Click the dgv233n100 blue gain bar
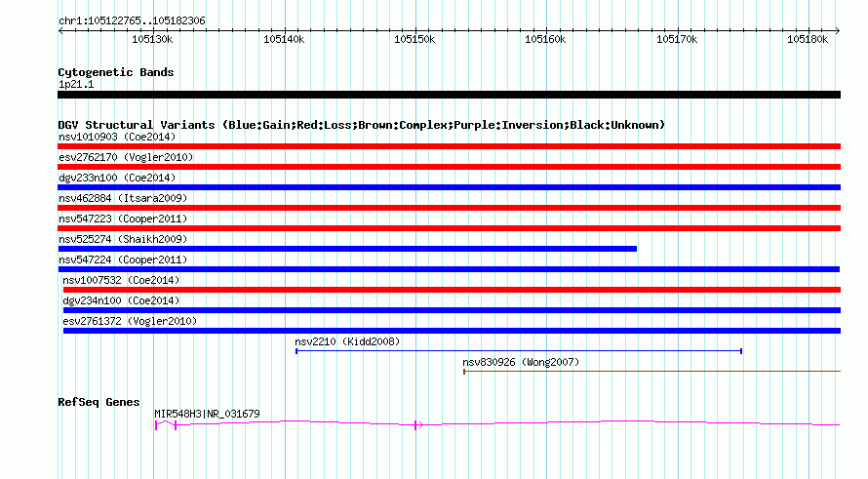This screenshot has height=479, width=868. (449, 187)
